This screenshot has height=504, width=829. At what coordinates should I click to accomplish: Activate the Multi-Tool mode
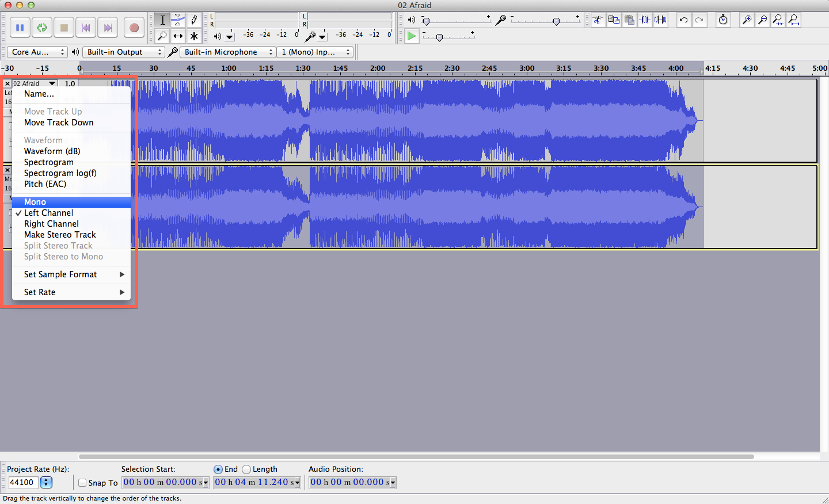pos(194,36)
